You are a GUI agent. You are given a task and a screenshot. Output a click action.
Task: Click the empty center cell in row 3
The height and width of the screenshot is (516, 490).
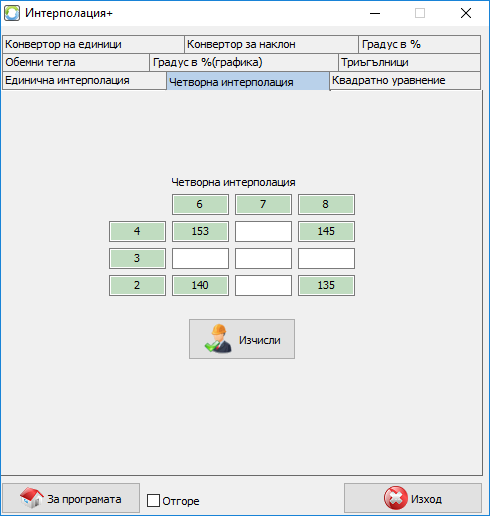tap(263, 258)
